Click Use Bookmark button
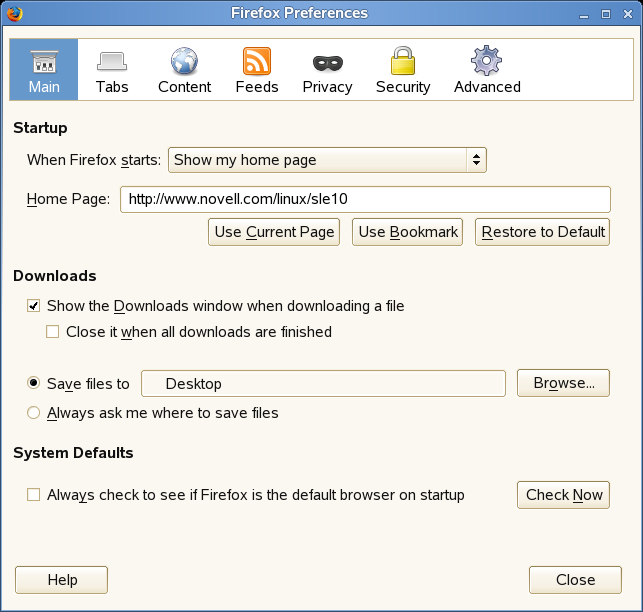643x612 pixels. pos(408,232)
